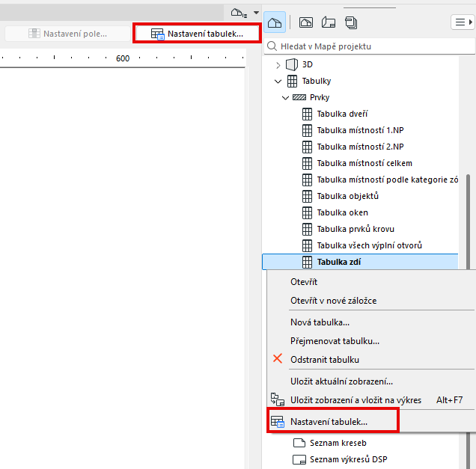This screenshot has height=469, width=476.
Task: Choose Přejmenovat tabulku from context menu
Action: (335, 341)
